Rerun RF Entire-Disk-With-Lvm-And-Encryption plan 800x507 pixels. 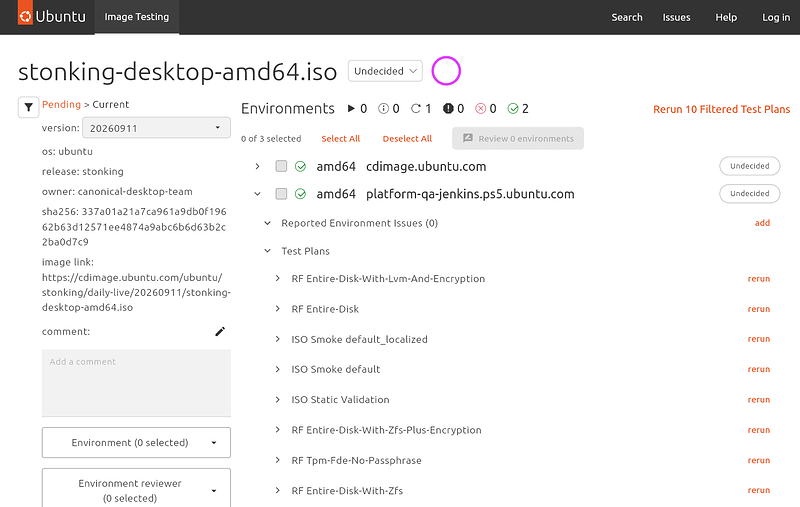pyautogui.click(x=759, y=278)
